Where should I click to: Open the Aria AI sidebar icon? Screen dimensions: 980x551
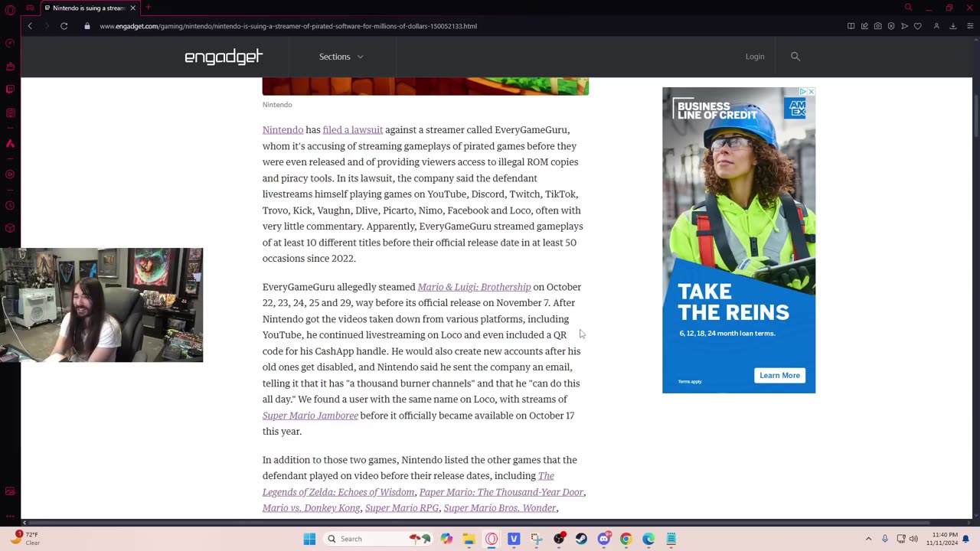(x=10, y=143)
